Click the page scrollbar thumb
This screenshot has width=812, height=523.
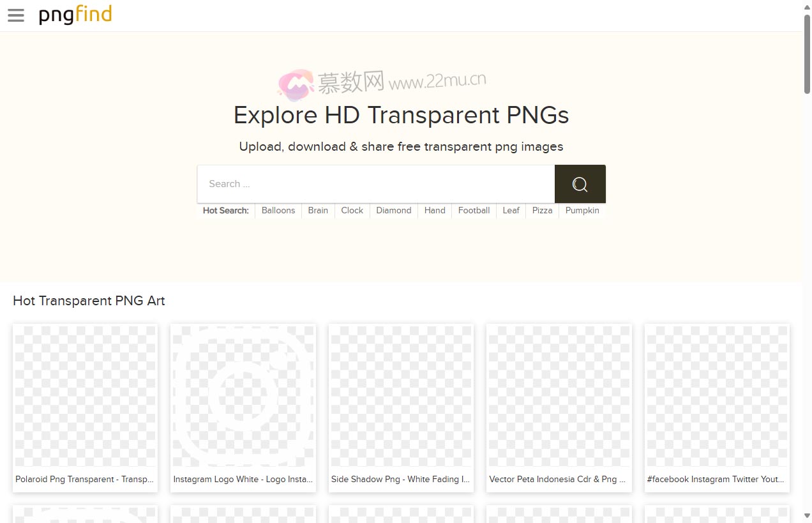click(x=807, y=51)
